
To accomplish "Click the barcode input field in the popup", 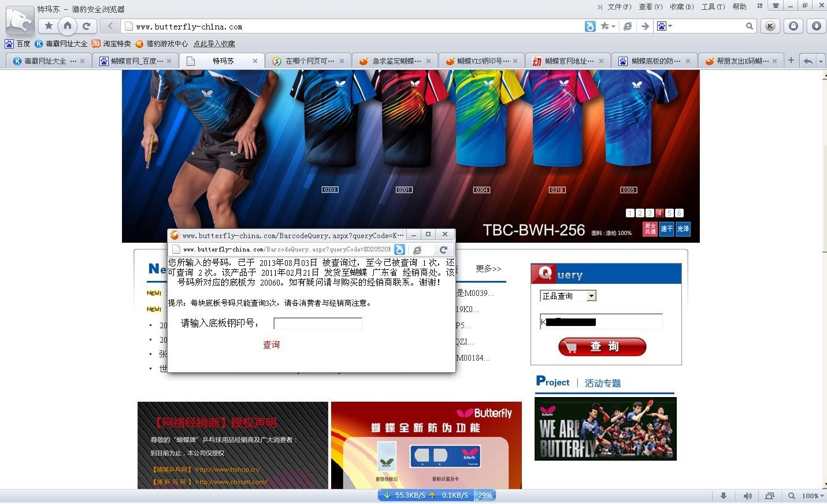I will [317, 323].
